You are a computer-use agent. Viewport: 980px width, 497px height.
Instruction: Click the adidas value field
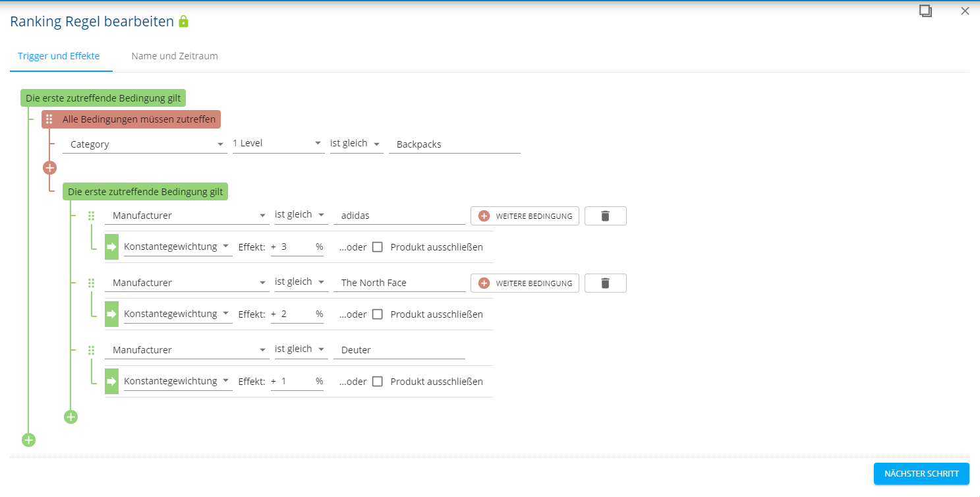[399, 216]
